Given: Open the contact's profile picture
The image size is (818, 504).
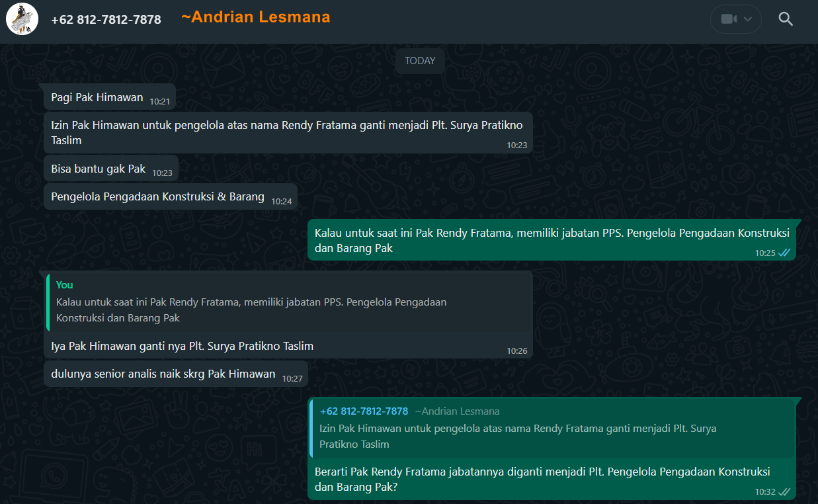Looking at the screenshot, I should [x=22, y=19].
